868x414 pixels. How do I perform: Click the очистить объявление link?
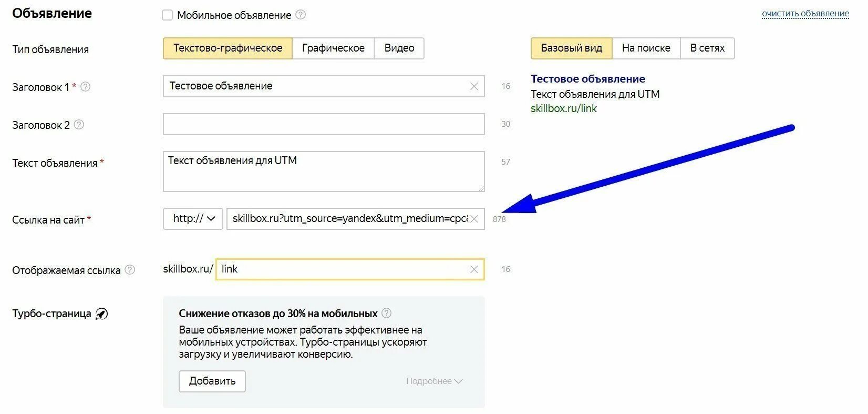tap(805, 14)
